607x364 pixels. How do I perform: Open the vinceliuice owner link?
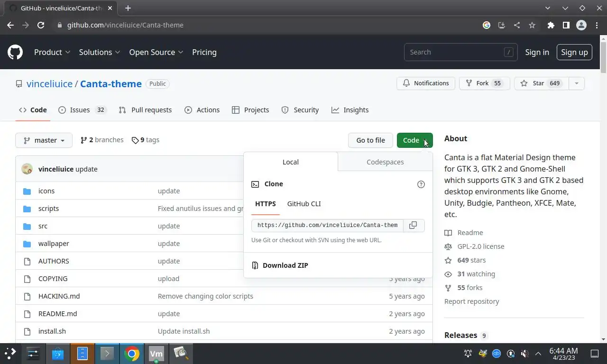click(x=49, y=84)
